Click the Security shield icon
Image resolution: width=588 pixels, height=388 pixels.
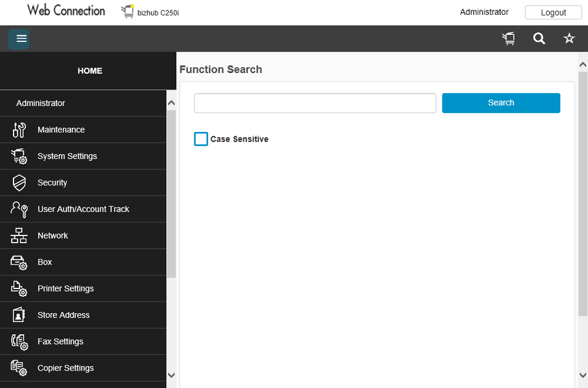(x=19, y=183)
